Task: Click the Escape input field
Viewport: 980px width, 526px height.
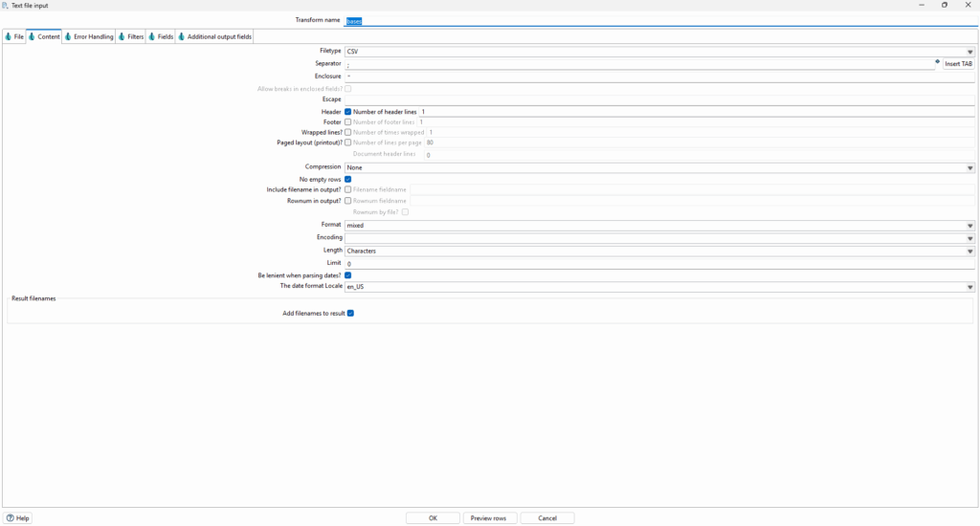Action: (659, 99)
